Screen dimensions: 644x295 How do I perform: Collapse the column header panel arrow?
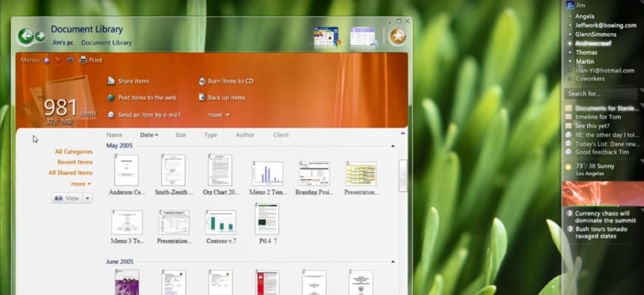[x=403, y=132]
